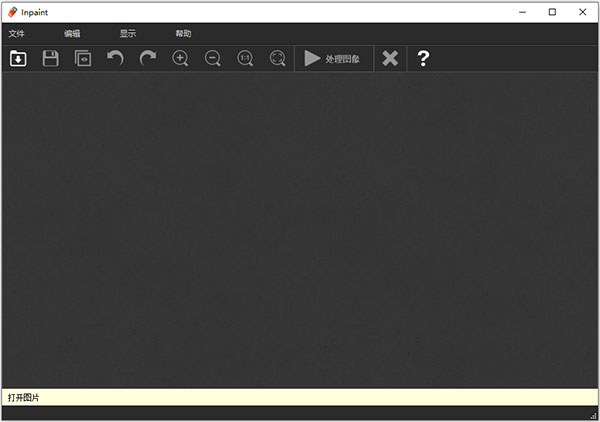The width and height of the screenshot is (600, 422).
Task: Minimize the Inpaint window
Action: (x=522, y=12)
